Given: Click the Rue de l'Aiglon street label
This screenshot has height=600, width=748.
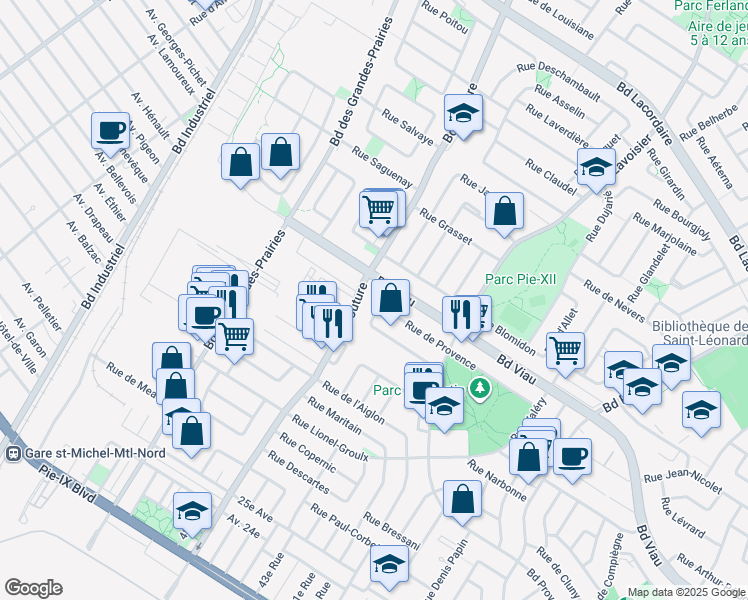Looking at the screenshot, I should click(353, 403).
